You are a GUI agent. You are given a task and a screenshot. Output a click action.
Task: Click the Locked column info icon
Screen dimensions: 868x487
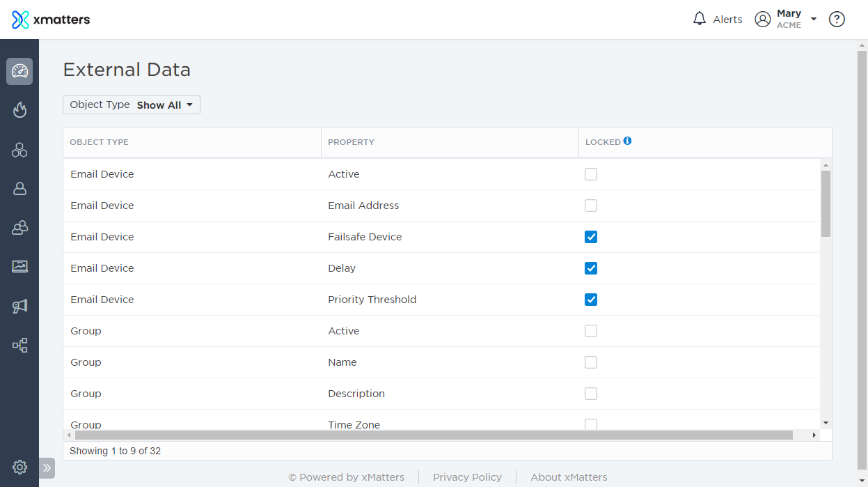coord(627,141)
